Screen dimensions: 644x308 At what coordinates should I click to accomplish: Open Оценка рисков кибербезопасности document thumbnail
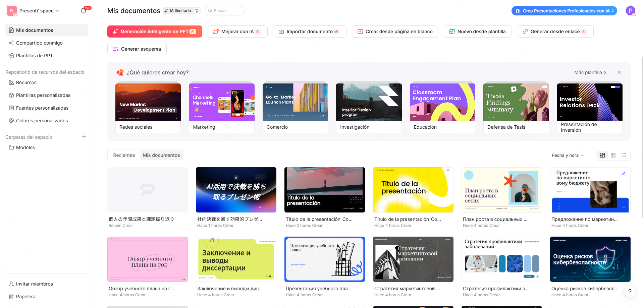(590, 259)
